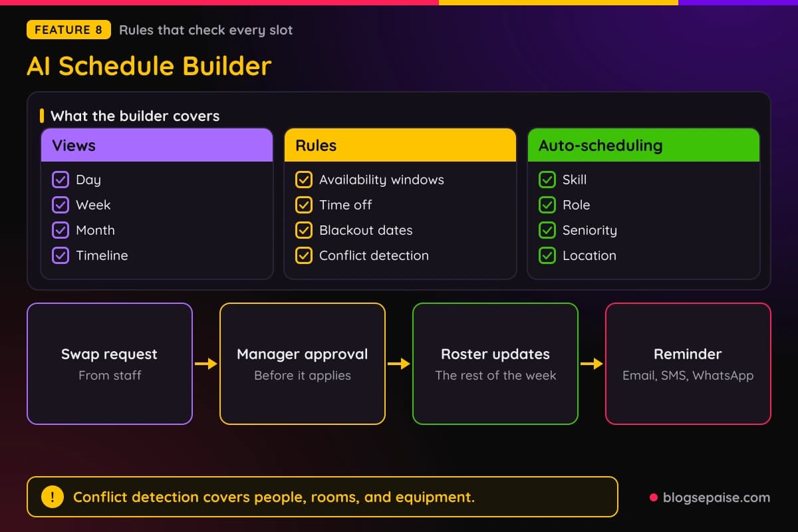798x532 pixels.
Task: Open the Reminder card
Action: pos(688,364)
